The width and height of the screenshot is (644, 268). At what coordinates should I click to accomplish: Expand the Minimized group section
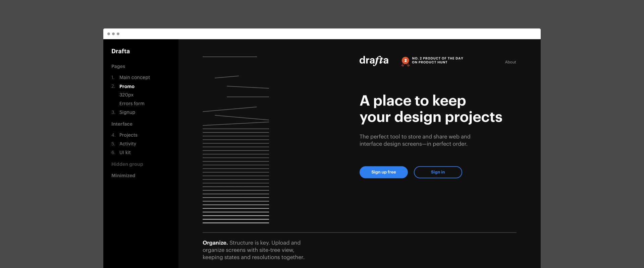tap(123, 176)
